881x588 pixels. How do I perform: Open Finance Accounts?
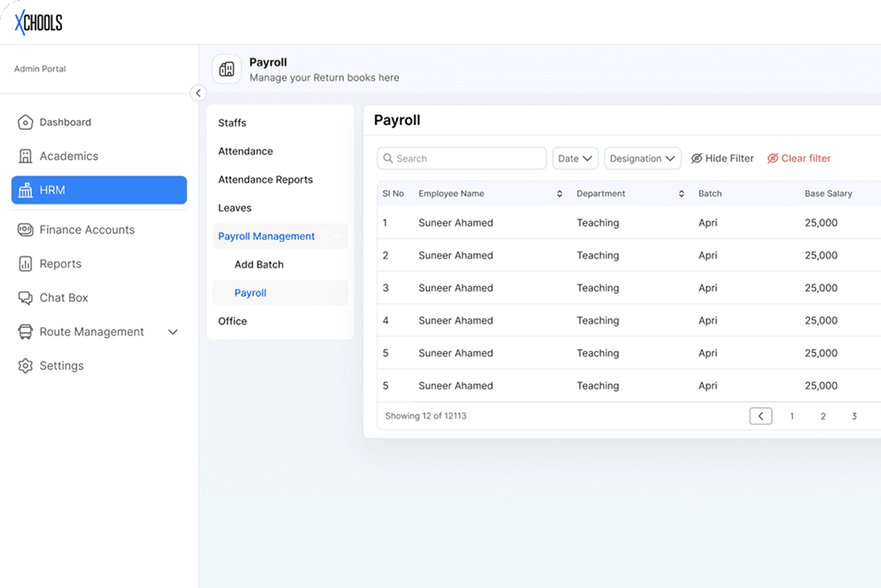click(x=87, y=230)
